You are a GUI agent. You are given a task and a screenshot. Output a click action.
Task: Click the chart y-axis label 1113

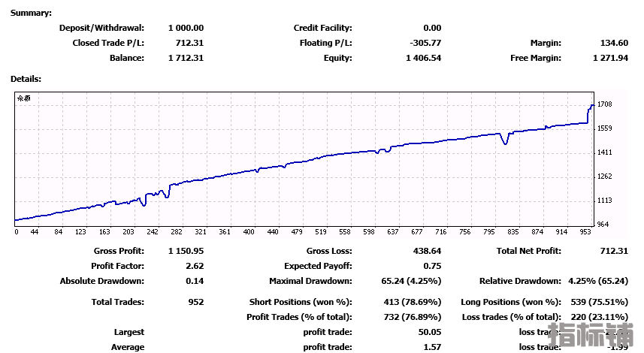tap(605, 201)
